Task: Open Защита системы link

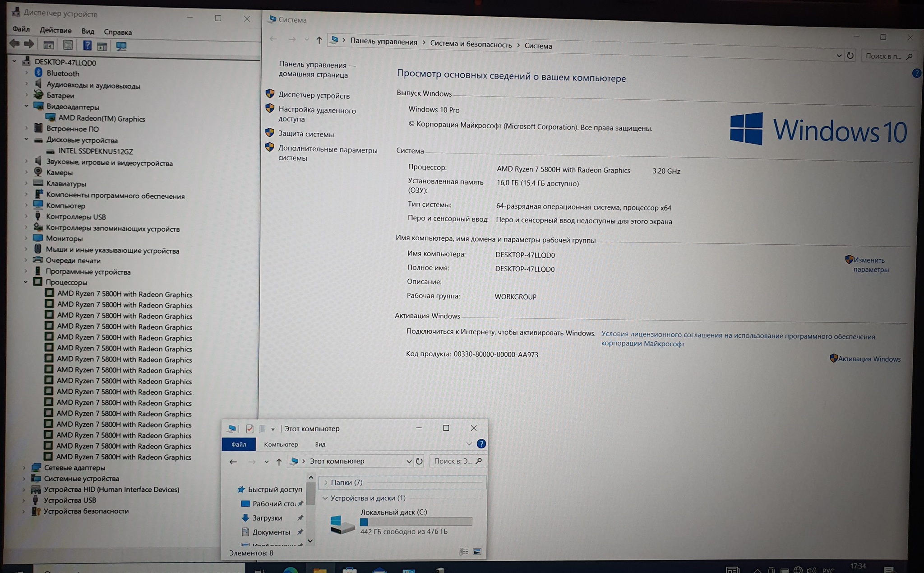Action: tap(305, 134)
